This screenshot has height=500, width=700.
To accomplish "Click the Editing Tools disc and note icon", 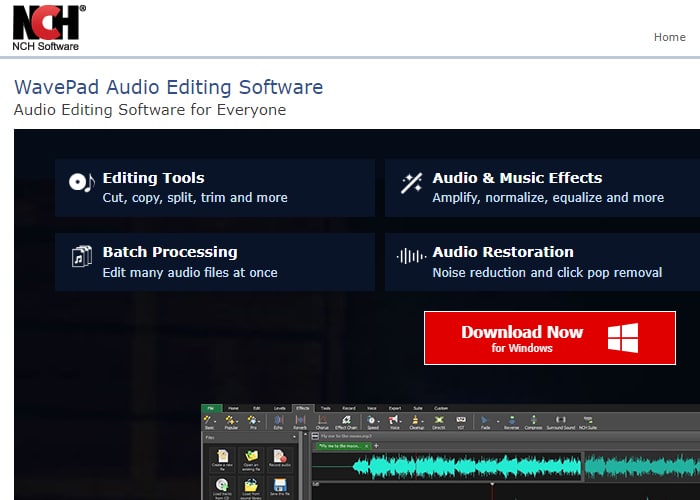I will click(82, 182).
